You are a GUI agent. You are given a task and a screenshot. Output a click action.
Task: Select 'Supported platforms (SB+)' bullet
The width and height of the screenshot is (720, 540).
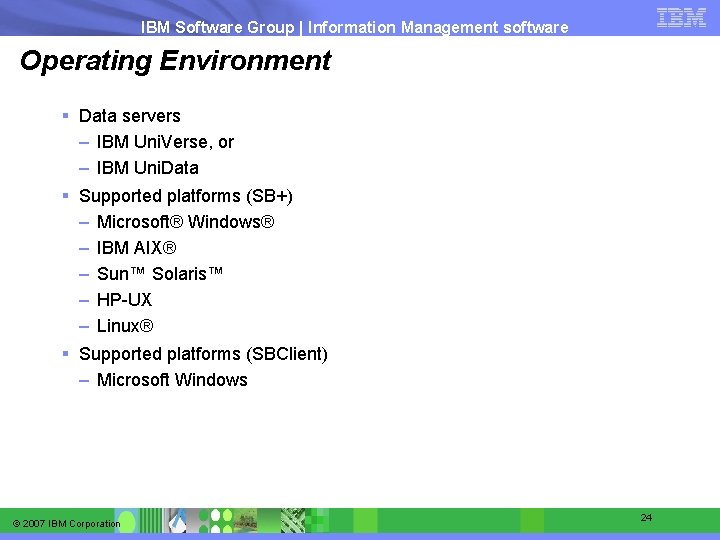(x=186, y=196)
